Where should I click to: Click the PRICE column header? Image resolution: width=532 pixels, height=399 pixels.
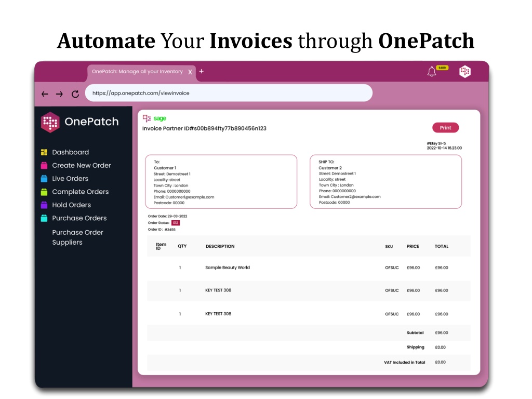click(x=413, y=246)
